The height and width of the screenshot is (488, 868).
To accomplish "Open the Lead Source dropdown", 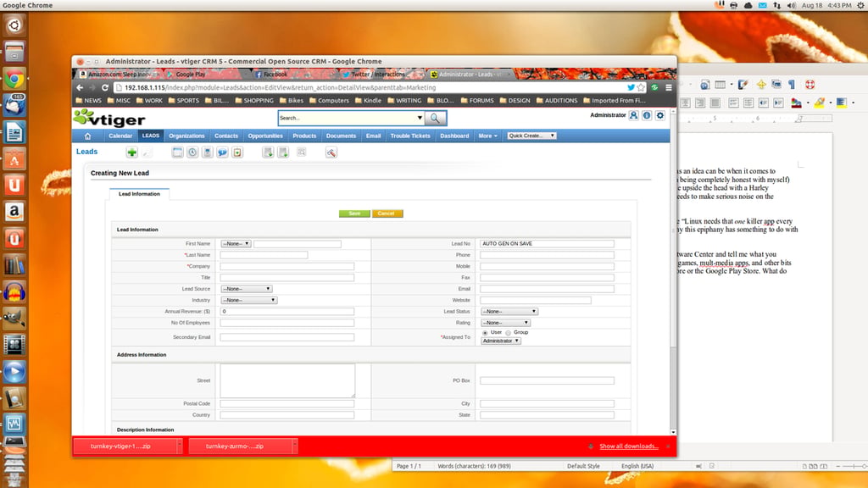I will tap(247, 289).
